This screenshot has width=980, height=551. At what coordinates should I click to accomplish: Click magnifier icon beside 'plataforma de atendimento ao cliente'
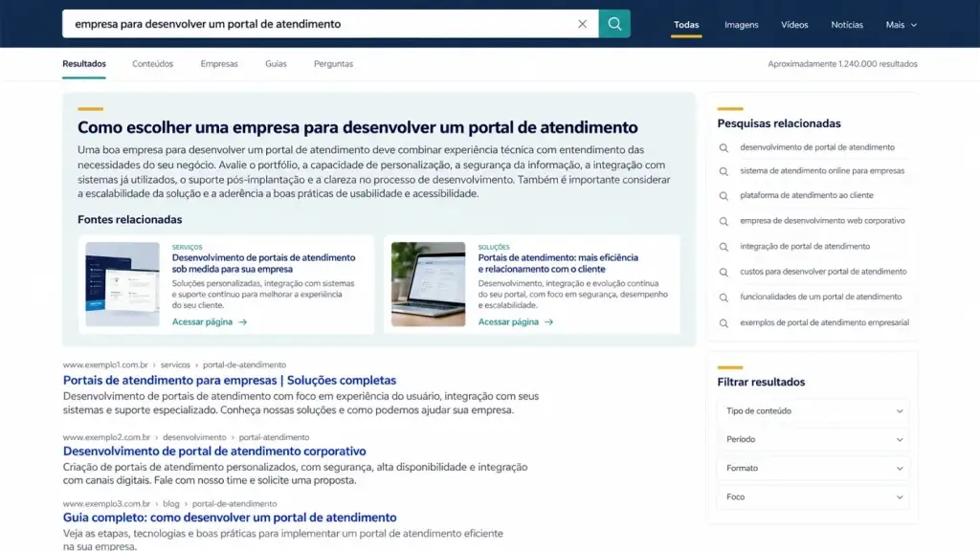724,196
